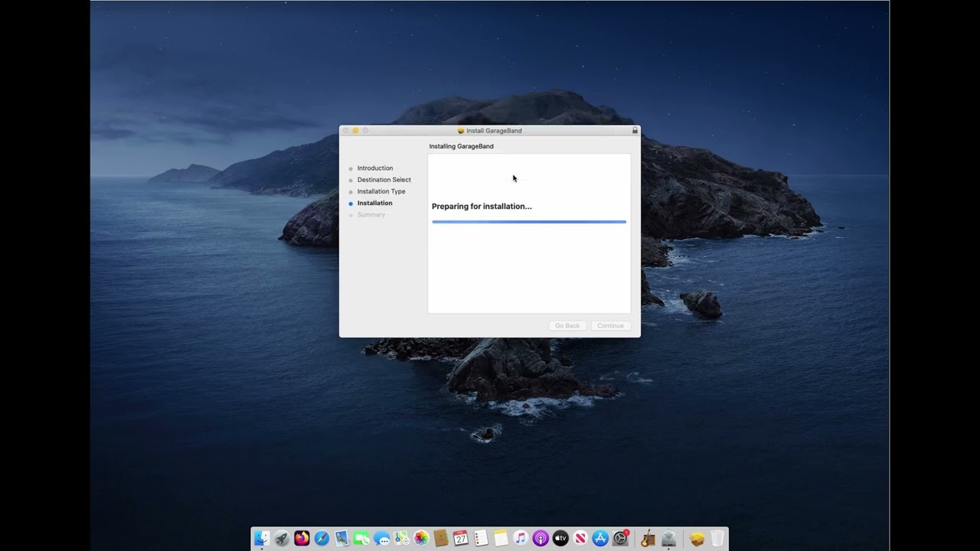Open the Music app in dock
Image resolution: width=980 pixels, height=551 pixels.
pos(521,539)
